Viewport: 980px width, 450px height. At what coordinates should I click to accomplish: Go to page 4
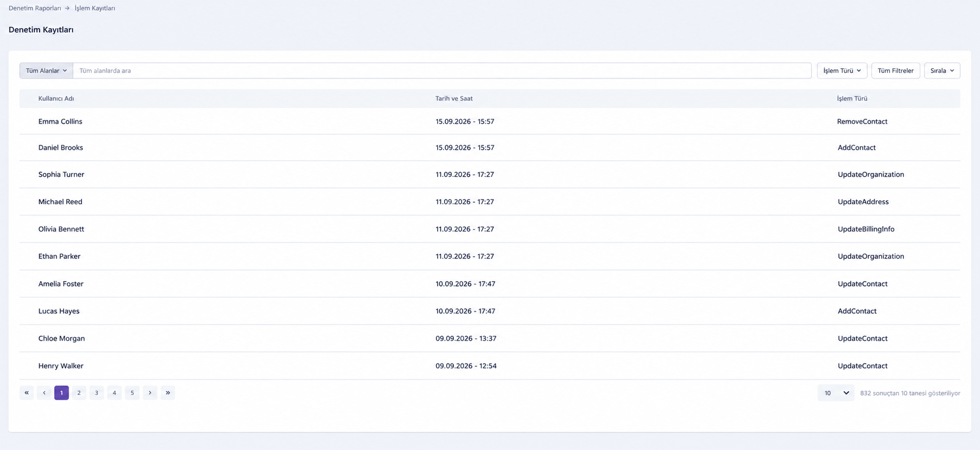[114, 393]
